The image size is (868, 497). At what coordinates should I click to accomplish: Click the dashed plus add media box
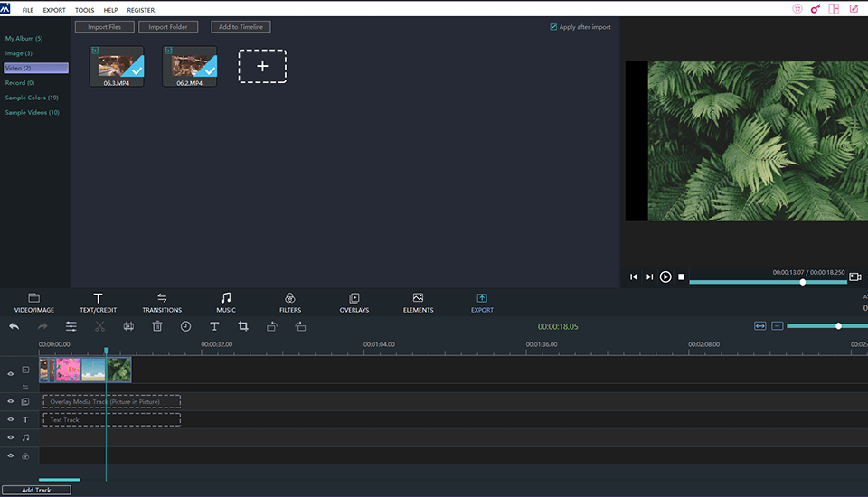click(x=262, y=66)
